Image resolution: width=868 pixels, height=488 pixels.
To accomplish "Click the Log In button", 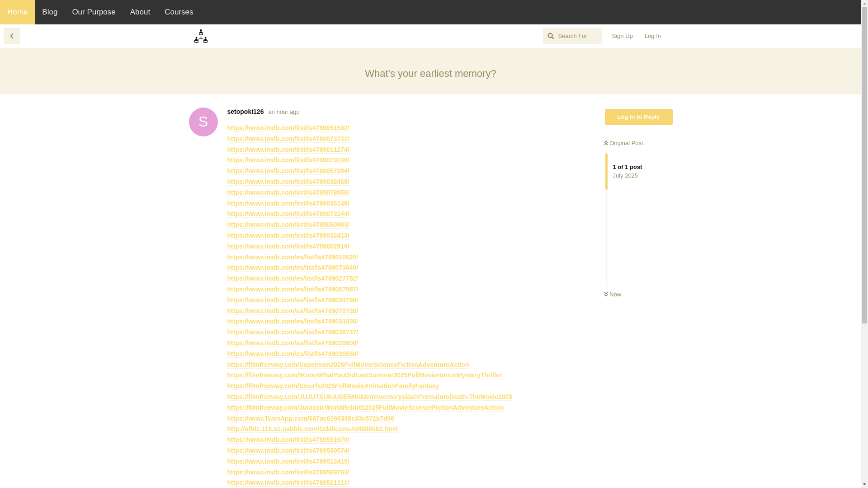I will (x=653, y=36).
